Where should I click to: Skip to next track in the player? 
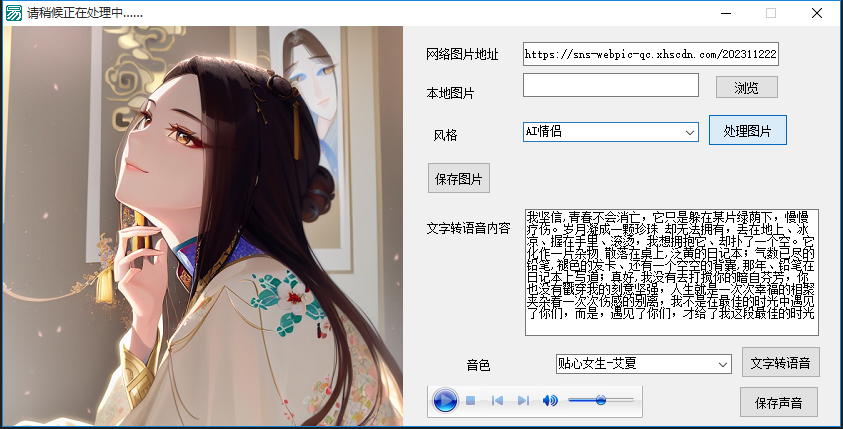pos(522,401)
